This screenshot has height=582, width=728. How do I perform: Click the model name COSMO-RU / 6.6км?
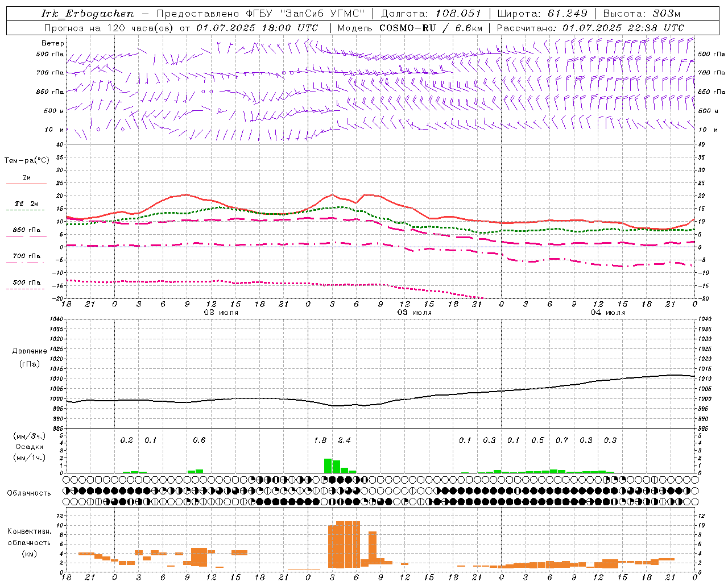coord(431,28)
